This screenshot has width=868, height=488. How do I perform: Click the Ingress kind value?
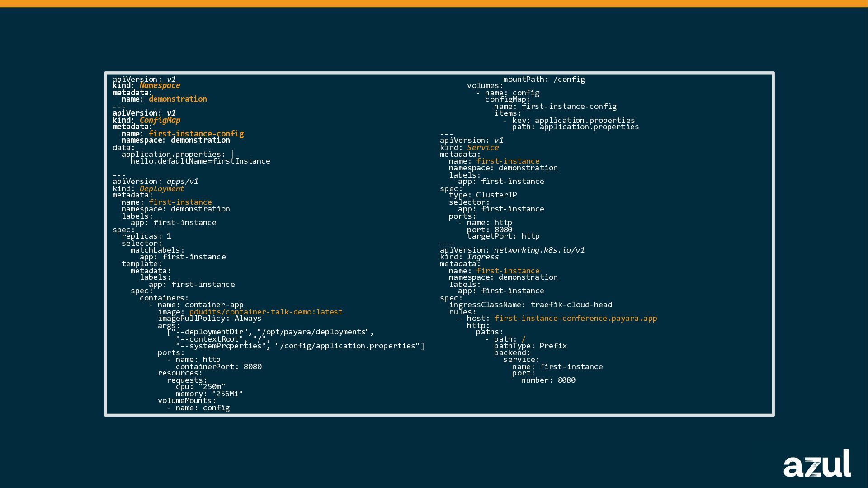coord(483,257)
